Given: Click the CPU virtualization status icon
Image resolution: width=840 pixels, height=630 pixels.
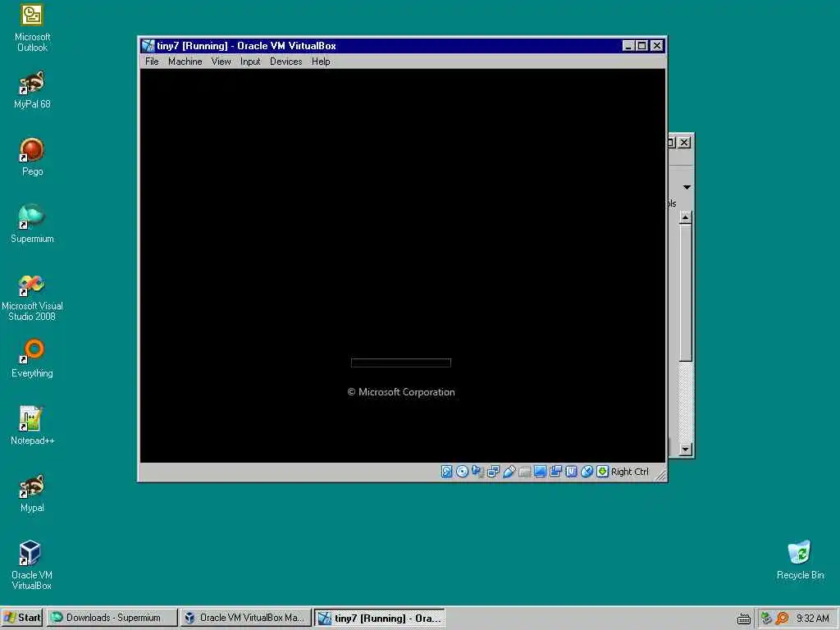Looking at the screenshot, I should point(571,472).
